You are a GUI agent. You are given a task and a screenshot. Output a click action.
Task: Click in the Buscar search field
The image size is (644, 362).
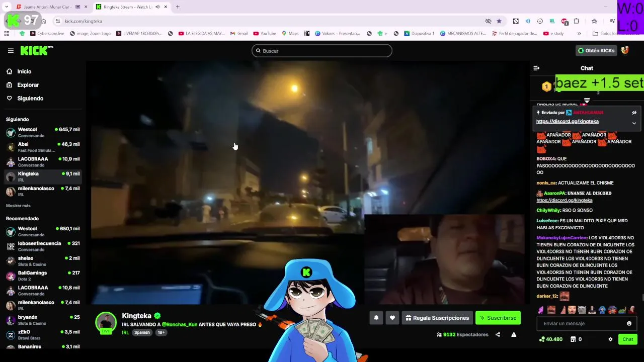[322, 51]
